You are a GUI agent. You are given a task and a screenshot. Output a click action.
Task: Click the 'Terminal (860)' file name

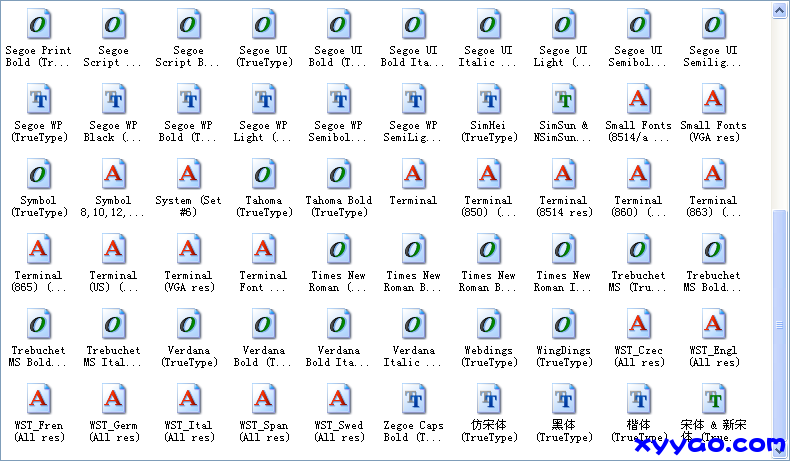[x=638, y=207]
